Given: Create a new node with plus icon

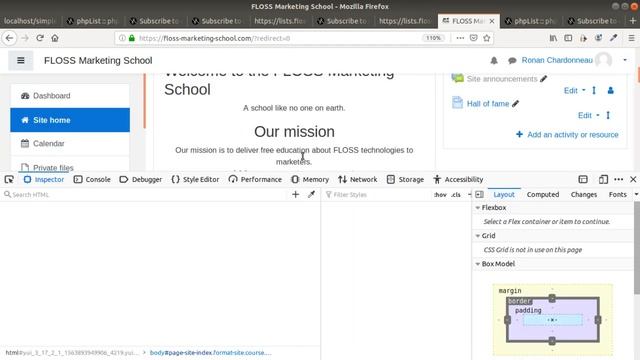Looking at the screenshot, I should tap(296, 194).
